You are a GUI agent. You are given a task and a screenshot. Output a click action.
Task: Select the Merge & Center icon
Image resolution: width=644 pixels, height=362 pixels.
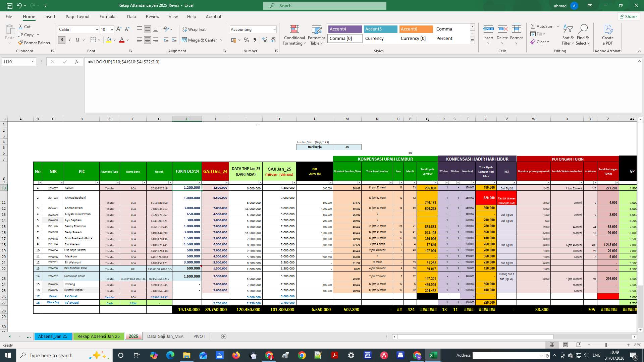click(x=185, y=40)
